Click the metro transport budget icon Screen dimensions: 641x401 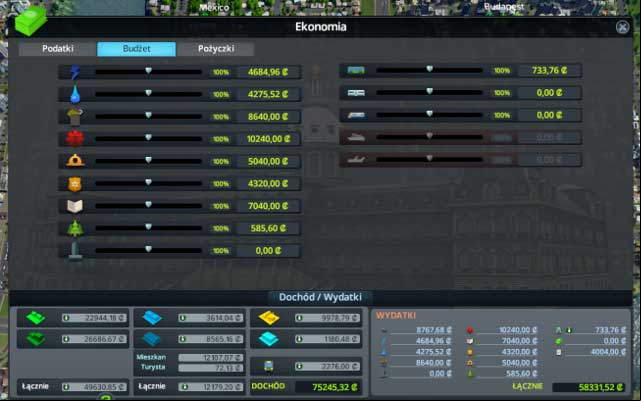click(356, 93)
